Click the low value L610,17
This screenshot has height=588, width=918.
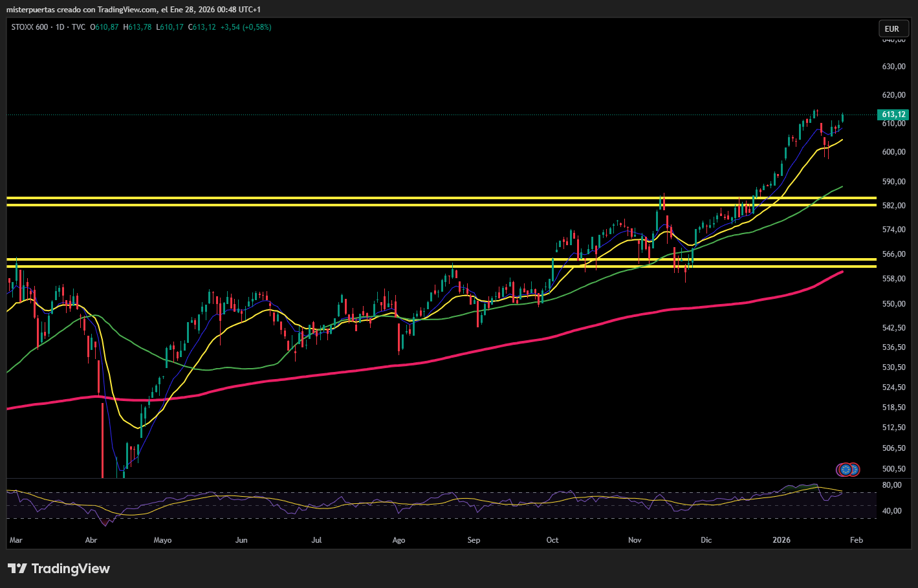169,27
